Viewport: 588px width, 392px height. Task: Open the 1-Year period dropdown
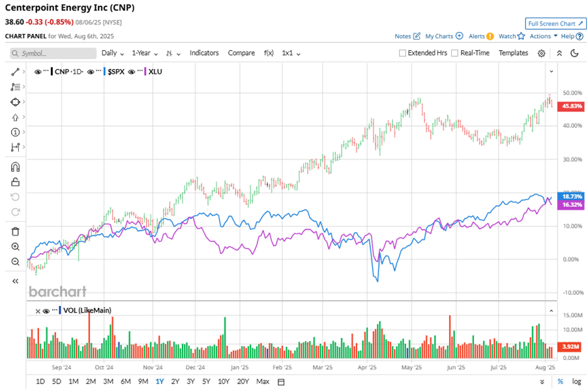(x=145, y=53)
